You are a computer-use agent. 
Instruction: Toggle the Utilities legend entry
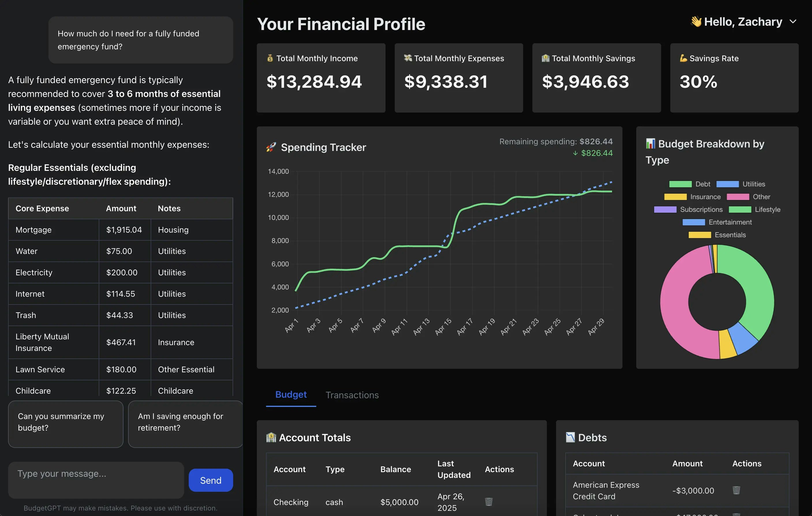tap(740, 184)
